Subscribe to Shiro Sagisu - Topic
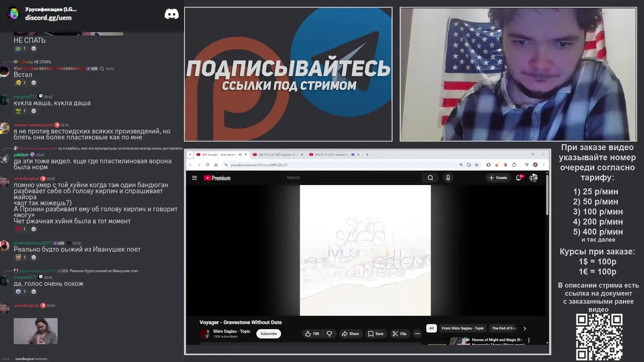This screenshot has width=644, height=362. [x=269, y=333]
